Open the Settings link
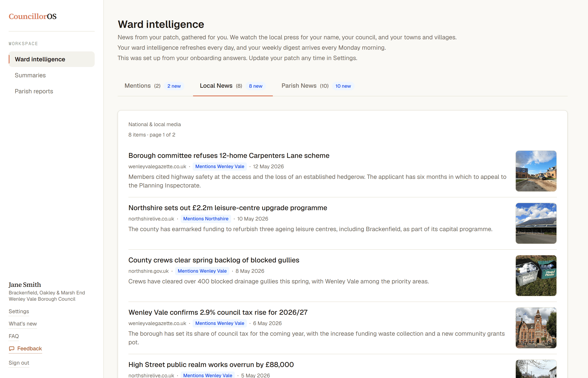Image resolution: width=588 pixels, height=378 pixels. [19, 311]
